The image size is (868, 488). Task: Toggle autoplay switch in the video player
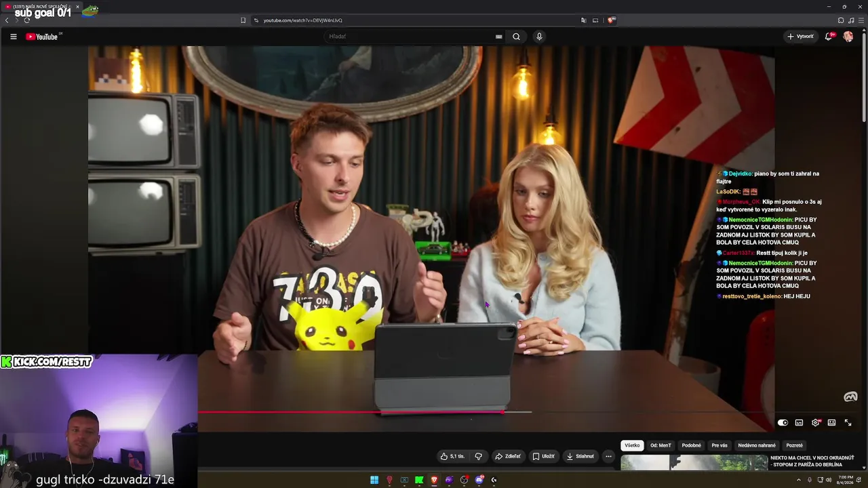pyautogui.click(x=783, y=422)
